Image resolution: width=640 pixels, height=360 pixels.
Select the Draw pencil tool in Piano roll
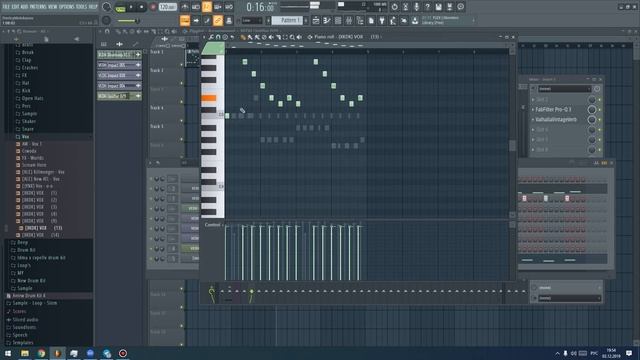click(x=243, y=37)
